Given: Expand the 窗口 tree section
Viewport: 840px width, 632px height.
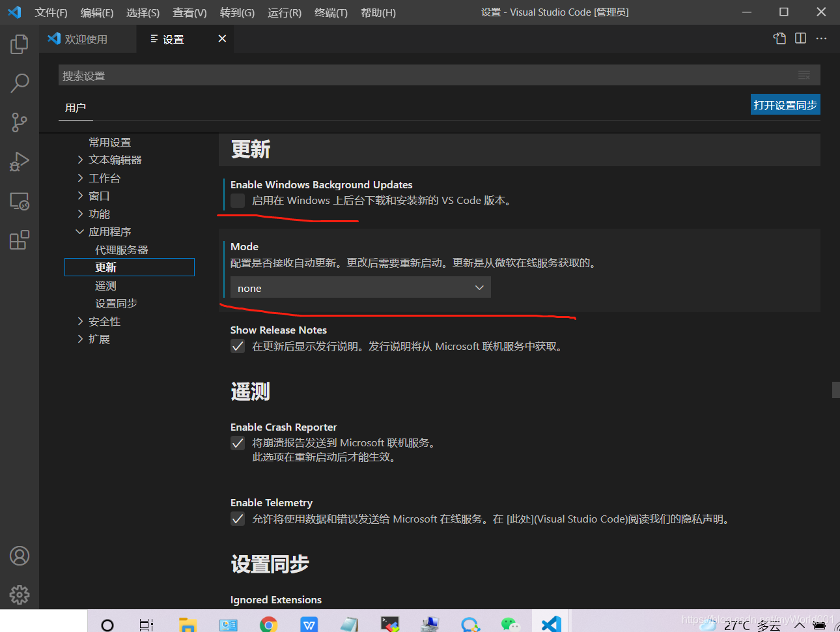Looking at the screenshot, I should click(x=80, y=195).
